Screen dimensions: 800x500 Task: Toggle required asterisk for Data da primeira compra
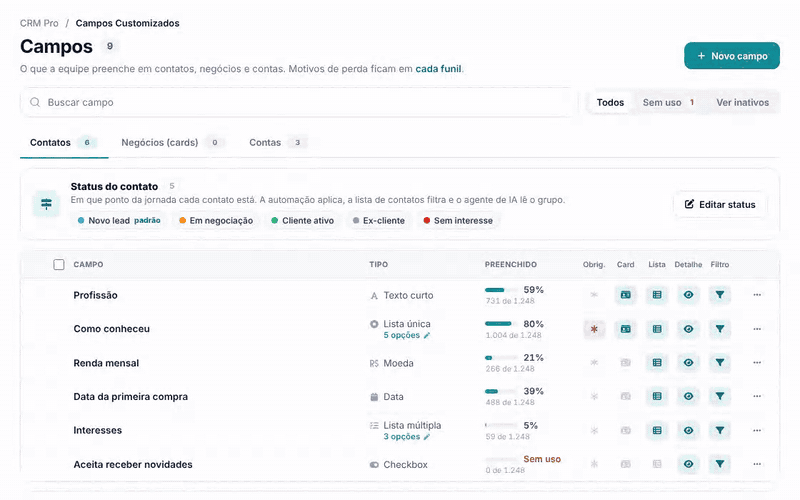(x=594, y=396)
